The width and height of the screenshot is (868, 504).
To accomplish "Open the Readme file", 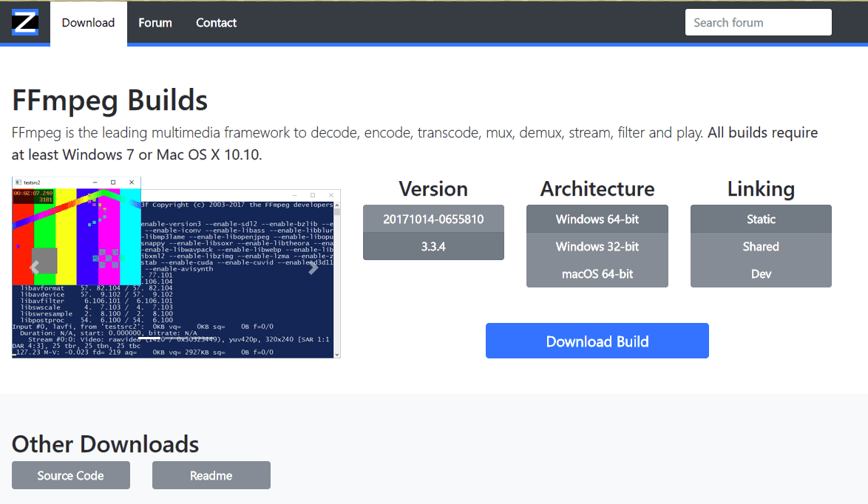I will pos(211,475).
